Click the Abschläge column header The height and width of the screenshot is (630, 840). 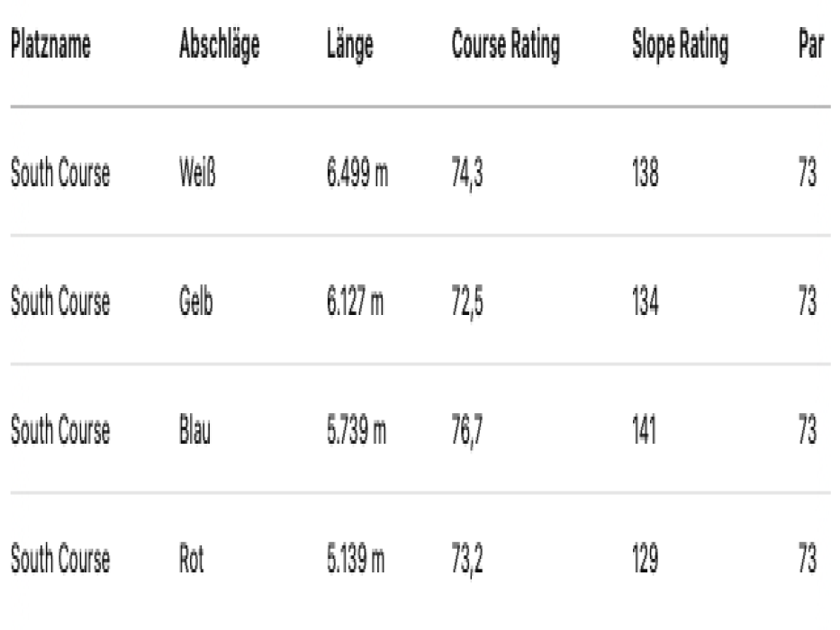click(x=220, y=46)
